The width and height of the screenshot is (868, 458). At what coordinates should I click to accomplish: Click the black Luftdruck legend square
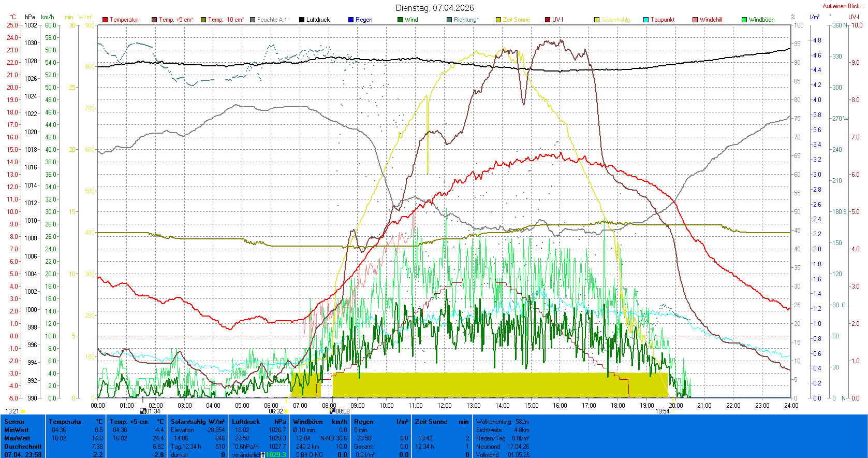pos(302,20)
